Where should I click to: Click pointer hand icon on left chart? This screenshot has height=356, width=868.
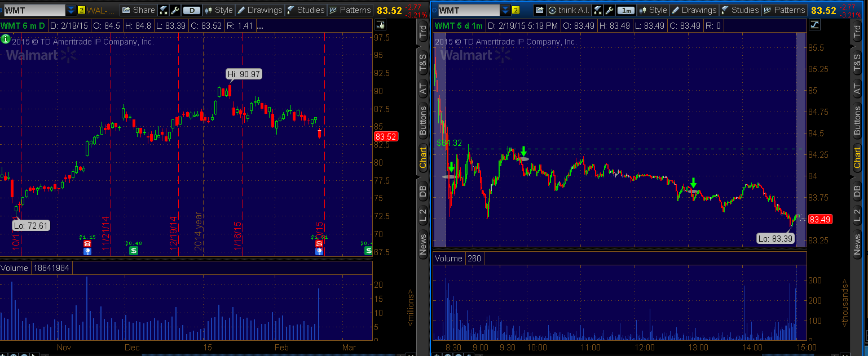click(380, 24)
